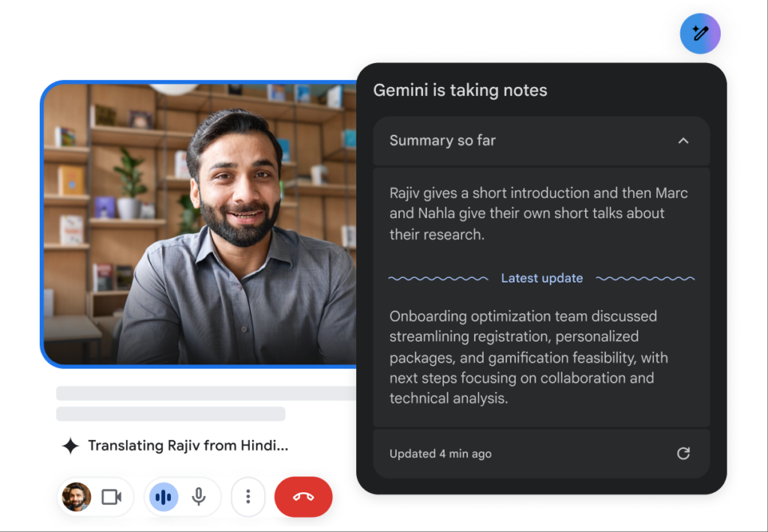The height and width of the screenshot is (532, 768).
Task: Toggle the camera on or off
Action: [112, 497]
